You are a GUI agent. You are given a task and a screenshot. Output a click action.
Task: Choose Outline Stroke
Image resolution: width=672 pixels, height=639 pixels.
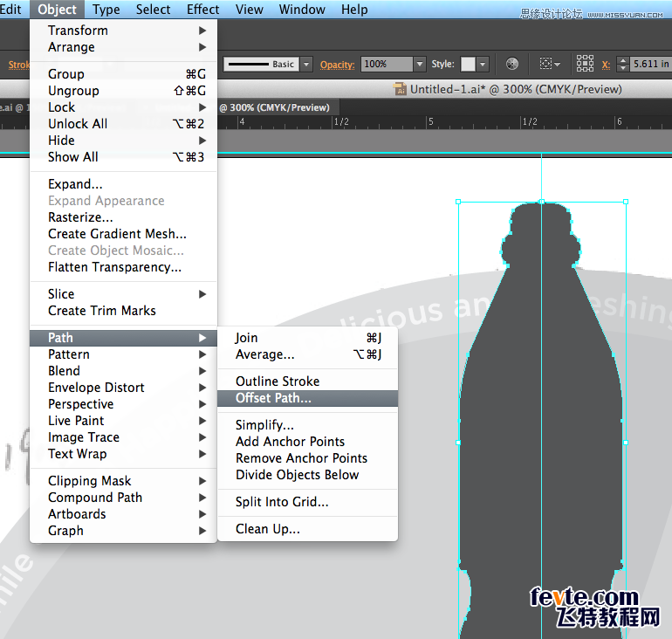[308, 381]
